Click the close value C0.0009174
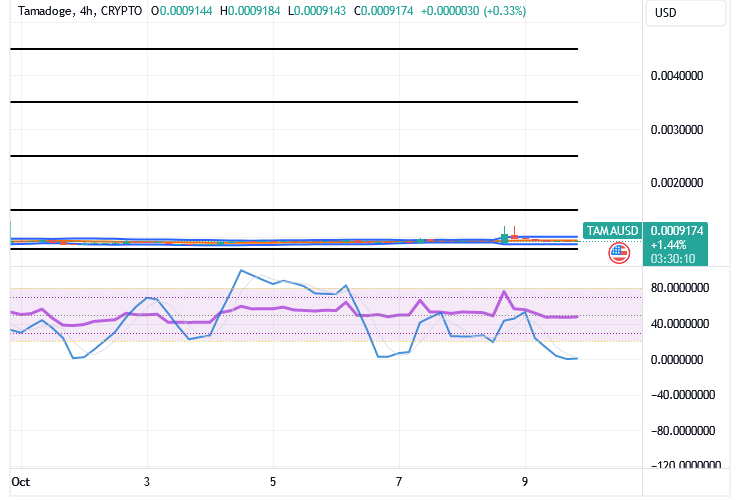This screenshot has height=500, width=740. pos(384,11)
